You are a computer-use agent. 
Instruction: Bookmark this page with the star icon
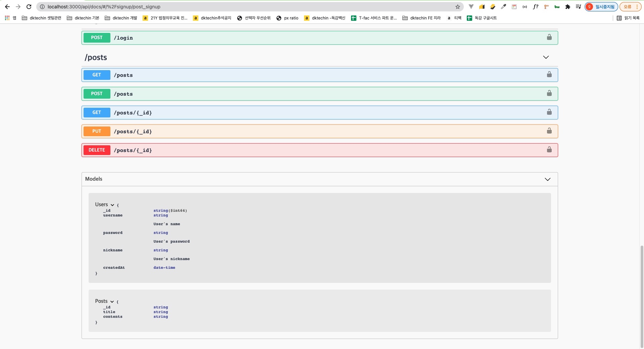point(457,7)
